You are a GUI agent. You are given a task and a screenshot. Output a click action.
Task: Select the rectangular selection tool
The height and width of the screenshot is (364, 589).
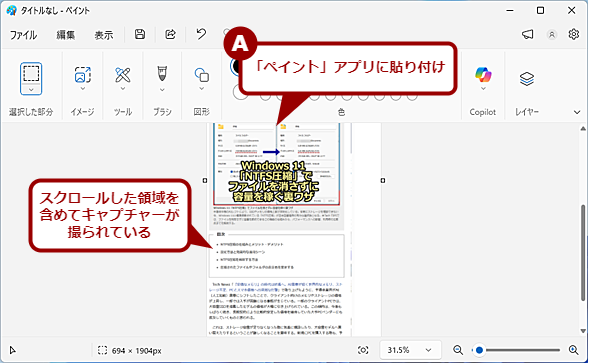click(31, 73)
